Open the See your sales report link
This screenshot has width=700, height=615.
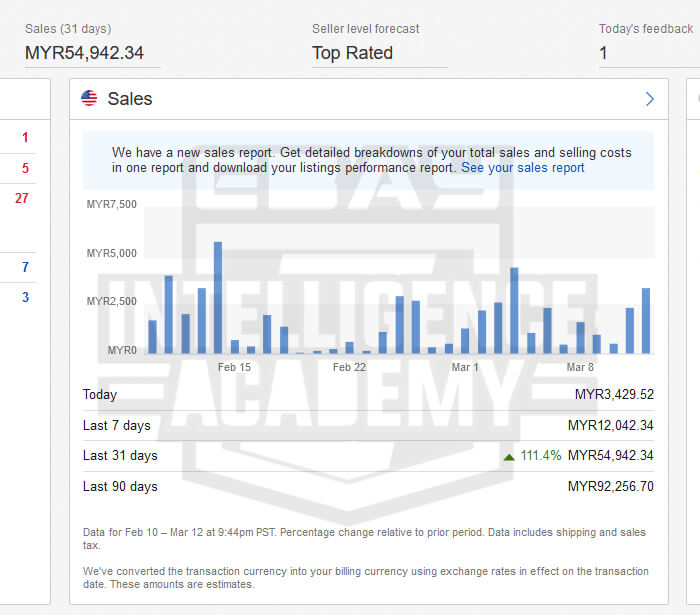522,168
